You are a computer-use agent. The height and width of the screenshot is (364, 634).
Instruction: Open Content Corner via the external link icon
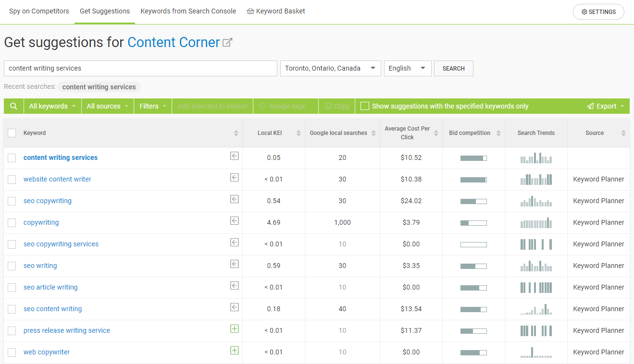(x=227, y=41)
